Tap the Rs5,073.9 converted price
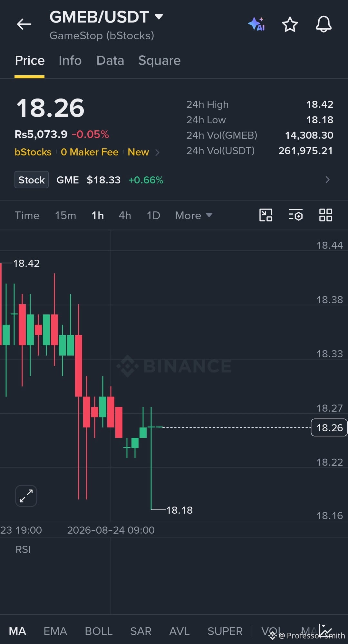This screenshot has height=644, width=348. tap(41, 134)
